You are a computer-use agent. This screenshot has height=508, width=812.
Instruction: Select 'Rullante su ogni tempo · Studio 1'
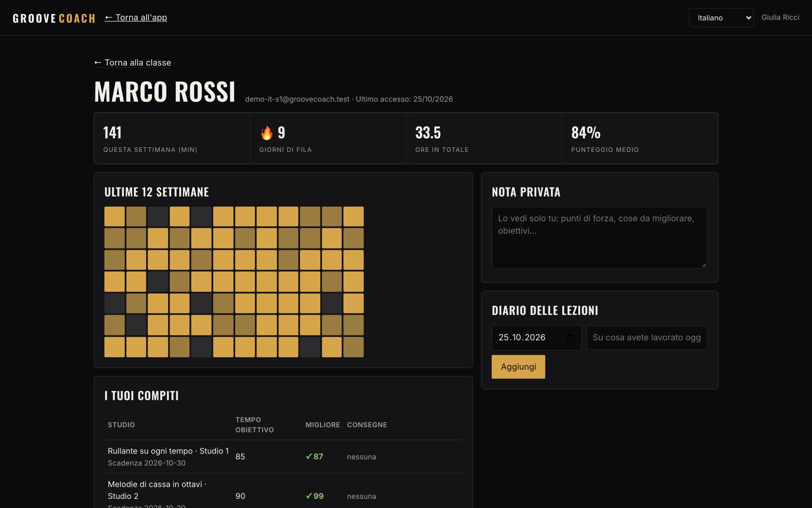[168, 451]
